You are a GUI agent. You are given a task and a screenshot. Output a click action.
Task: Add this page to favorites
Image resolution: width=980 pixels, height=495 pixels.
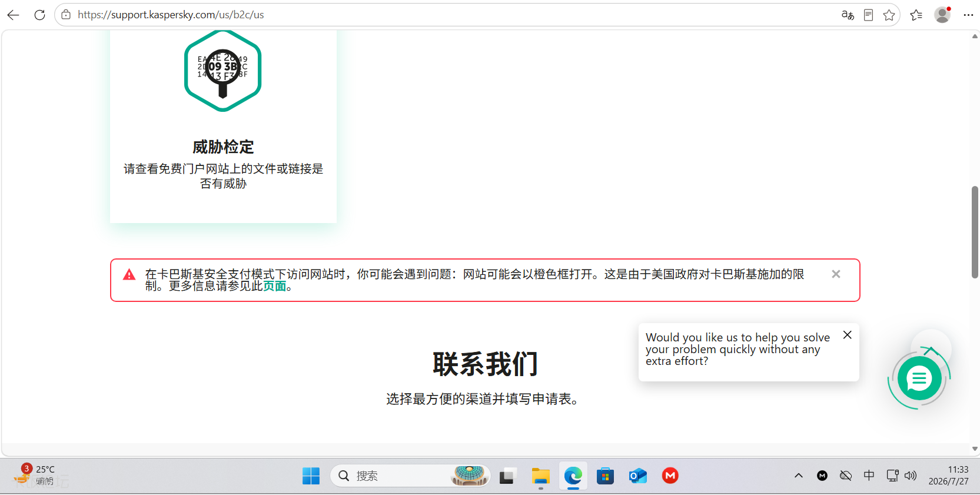pyautogui.click(x=889, y=15)
